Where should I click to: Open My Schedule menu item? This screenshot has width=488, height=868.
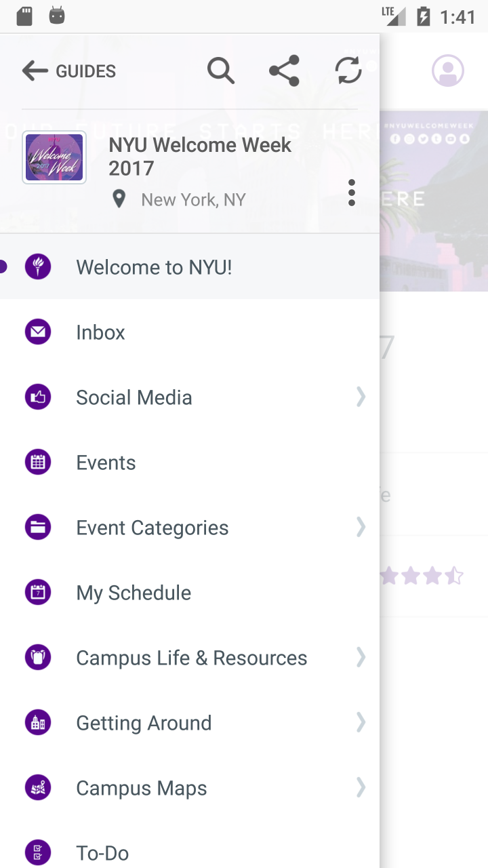(190, 592)
